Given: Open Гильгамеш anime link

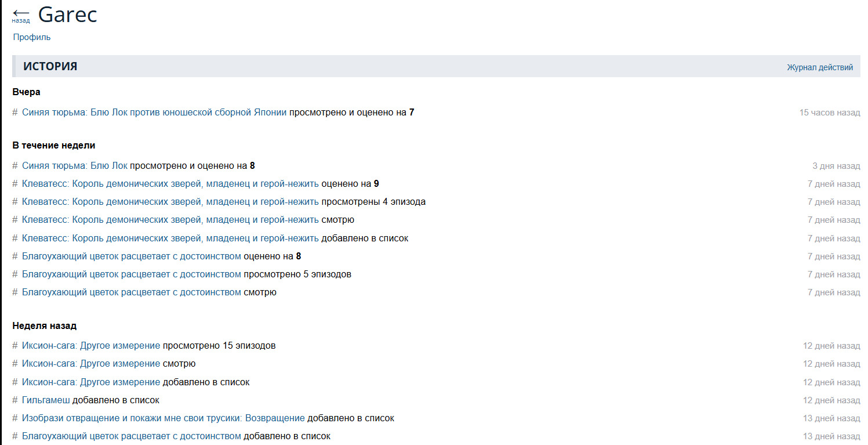Looking at the screenshot, I should [46, 400].
